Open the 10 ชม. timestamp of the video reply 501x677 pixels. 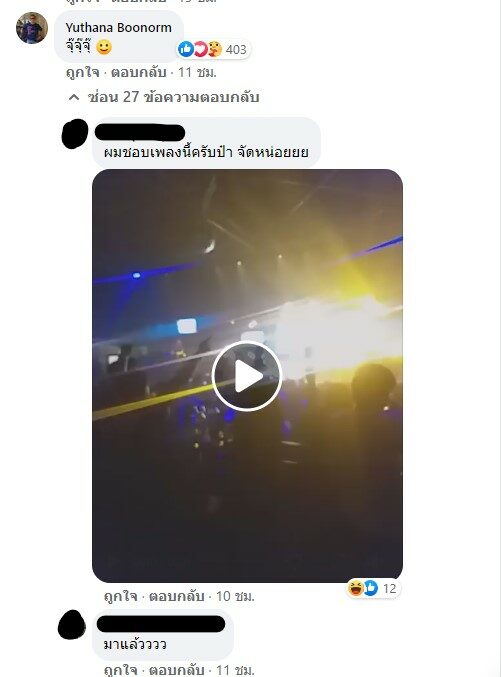click(235, 596)
